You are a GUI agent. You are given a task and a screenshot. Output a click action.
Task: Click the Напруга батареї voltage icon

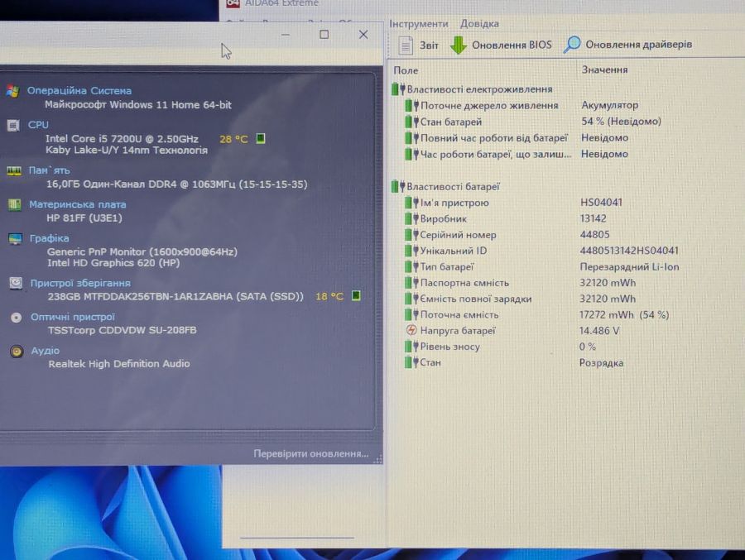coord(411,330)
